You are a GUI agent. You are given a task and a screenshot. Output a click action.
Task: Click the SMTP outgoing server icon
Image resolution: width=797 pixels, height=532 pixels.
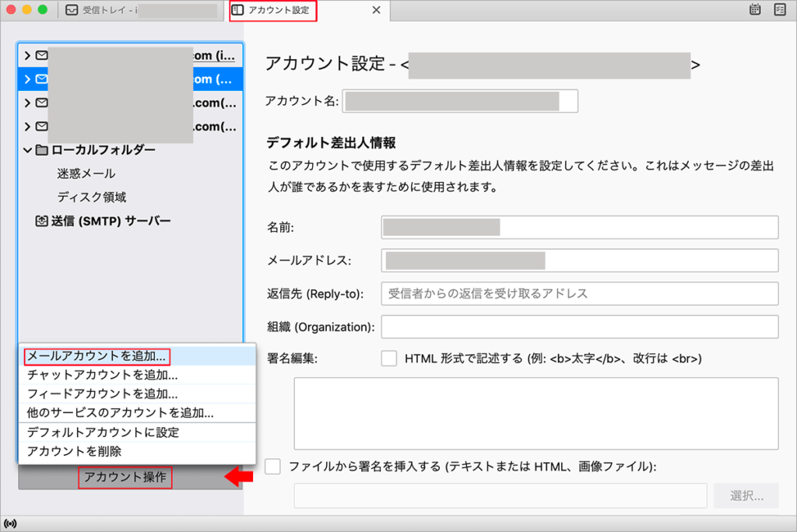tap(42, 221)
